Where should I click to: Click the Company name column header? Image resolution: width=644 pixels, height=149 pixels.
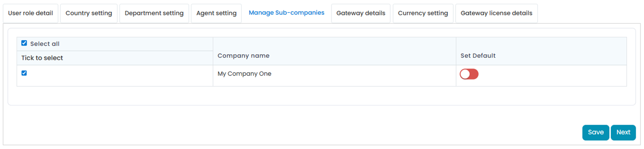pos(243,56)
